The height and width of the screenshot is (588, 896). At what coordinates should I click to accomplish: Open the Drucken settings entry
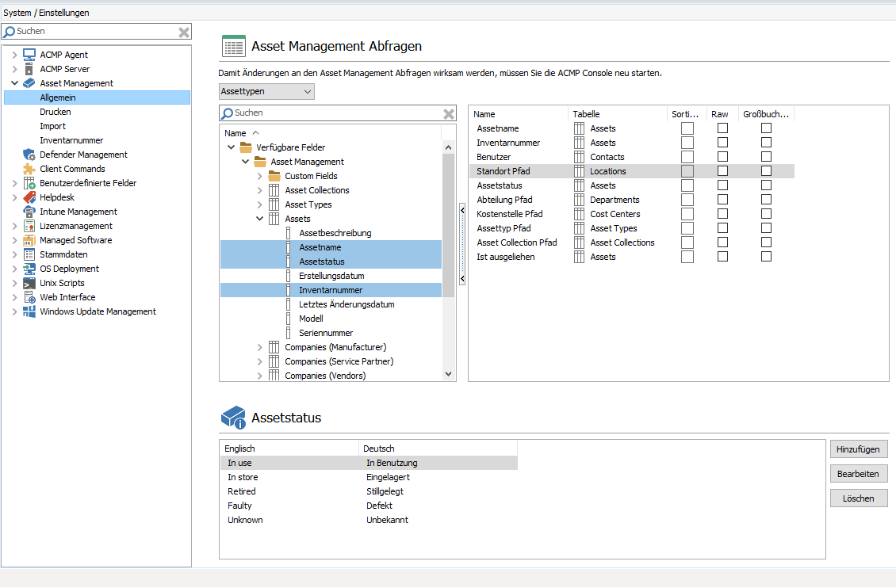pos(53,112)
